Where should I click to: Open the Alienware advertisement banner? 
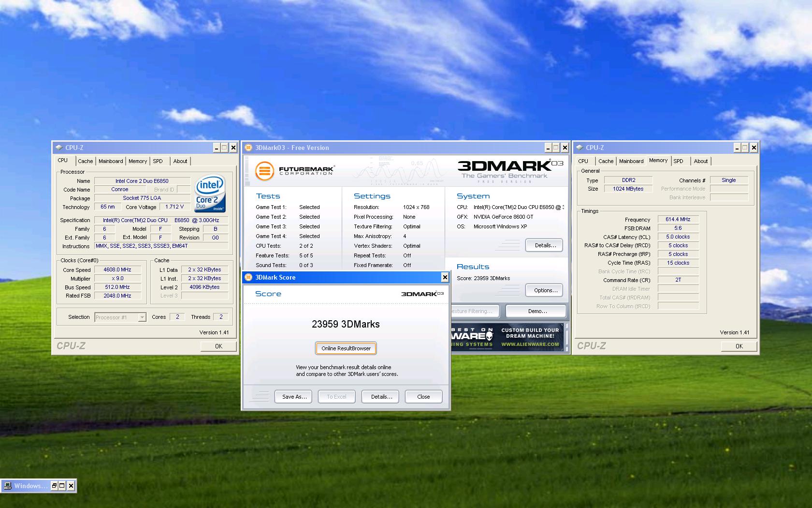(507, 337)
